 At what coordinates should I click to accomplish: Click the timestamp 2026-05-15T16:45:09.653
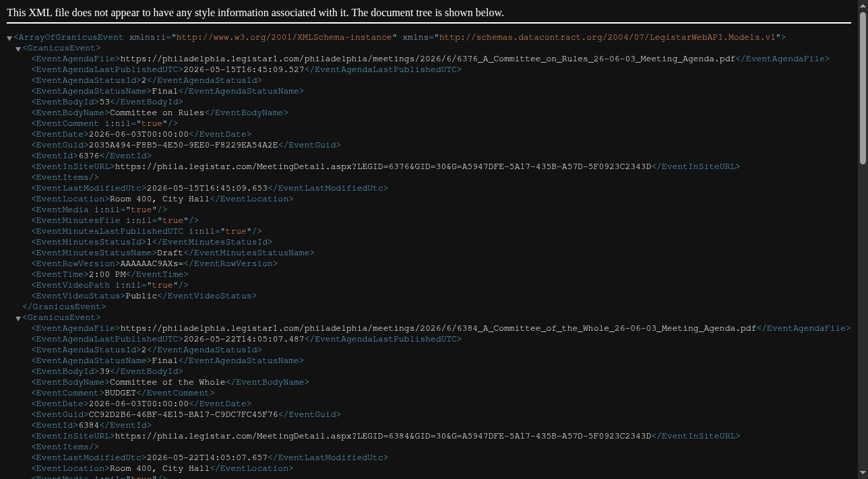point(208,188)
